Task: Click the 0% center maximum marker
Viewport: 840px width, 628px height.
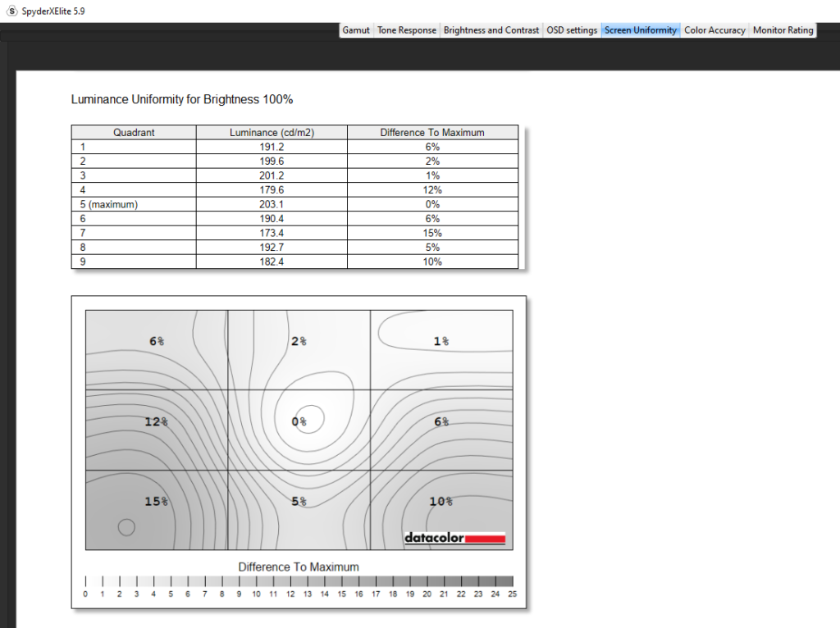Action: click(300, 421)
